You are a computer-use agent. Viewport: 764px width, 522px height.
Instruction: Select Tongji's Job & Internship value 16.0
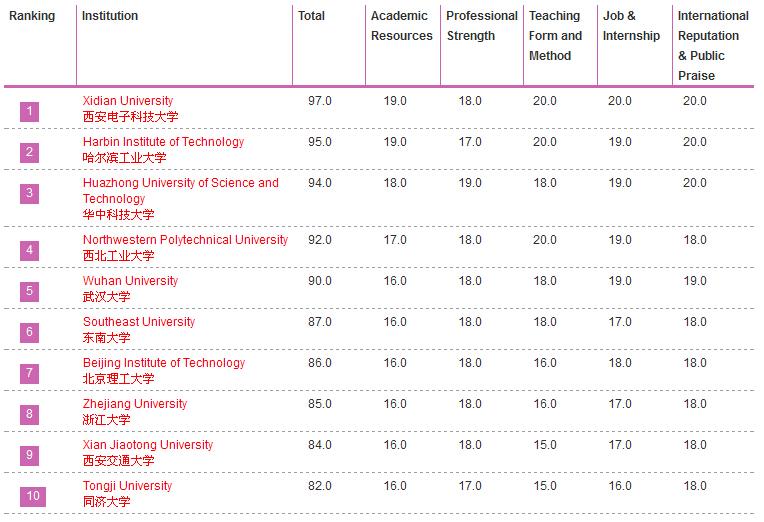click(x=620, y=485)
